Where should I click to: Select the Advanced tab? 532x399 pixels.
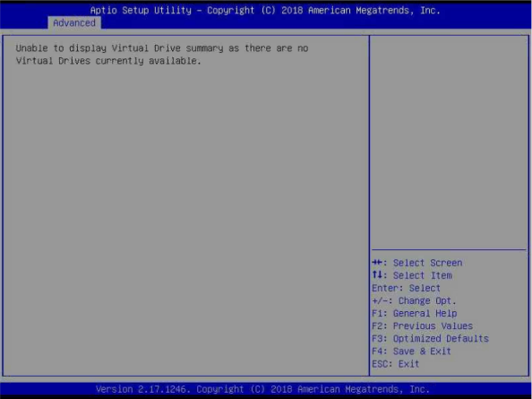click(74, 22)
